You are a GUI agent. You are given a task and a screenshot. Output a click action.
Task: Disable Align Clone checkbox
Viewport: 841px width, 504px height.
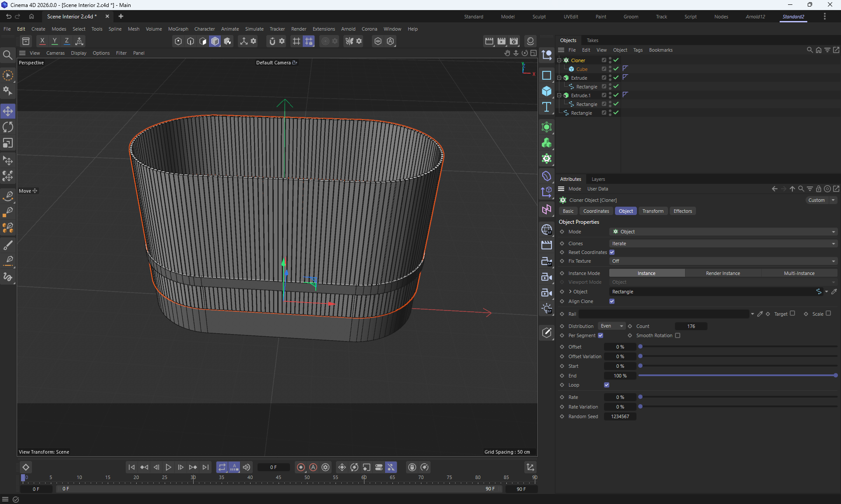pos(612,301)
